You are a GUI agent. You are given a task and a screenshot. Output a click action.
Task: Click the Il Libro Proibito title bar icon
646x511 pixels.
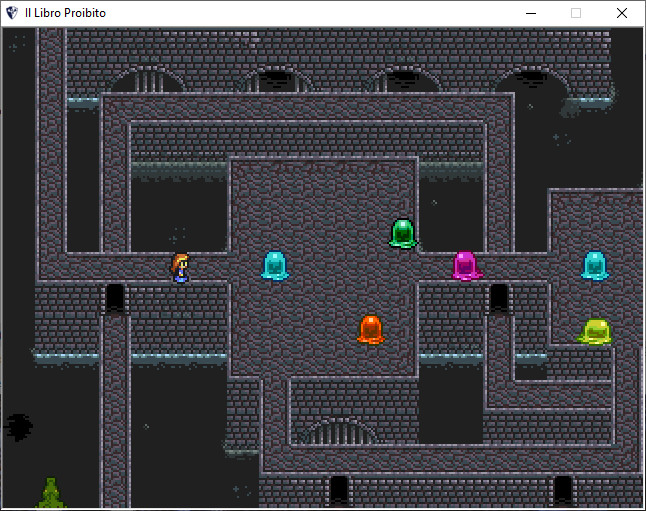point(12,13)
